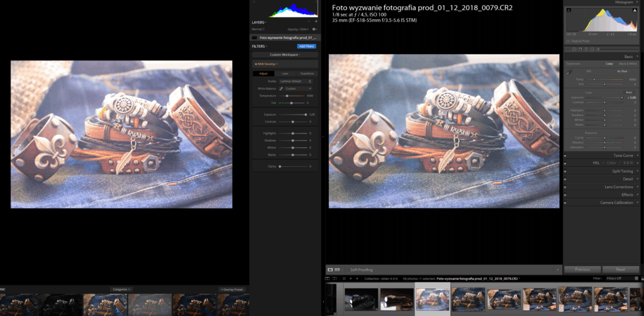Screen dimensions: 644x316
Task: Click the Previous button in Lightroom
Action: tap(582, 269)
